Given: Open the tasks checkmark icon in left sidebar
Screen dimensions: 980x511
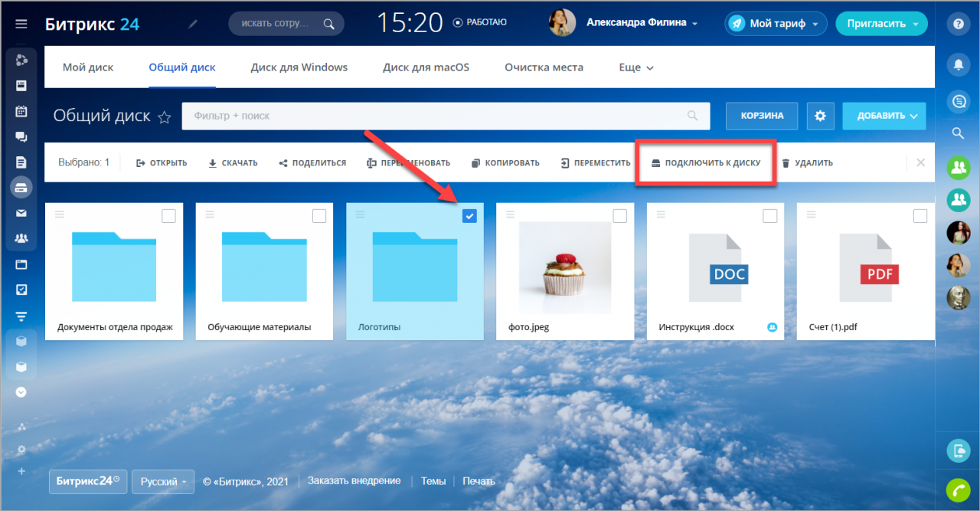Looking at the screenshot, I should click(21, 290).
